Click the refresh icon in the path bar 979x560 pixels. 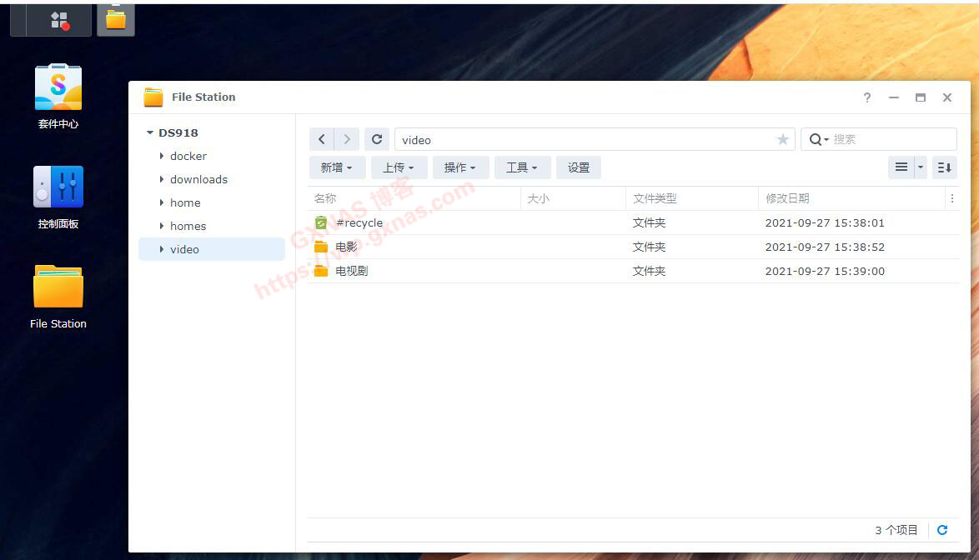click(376, 139)
